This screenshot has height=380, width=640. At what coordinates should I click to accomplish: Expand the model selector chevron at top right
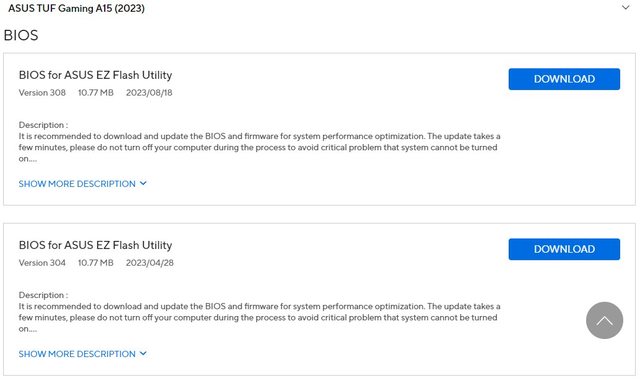click(x=625, y=7)
